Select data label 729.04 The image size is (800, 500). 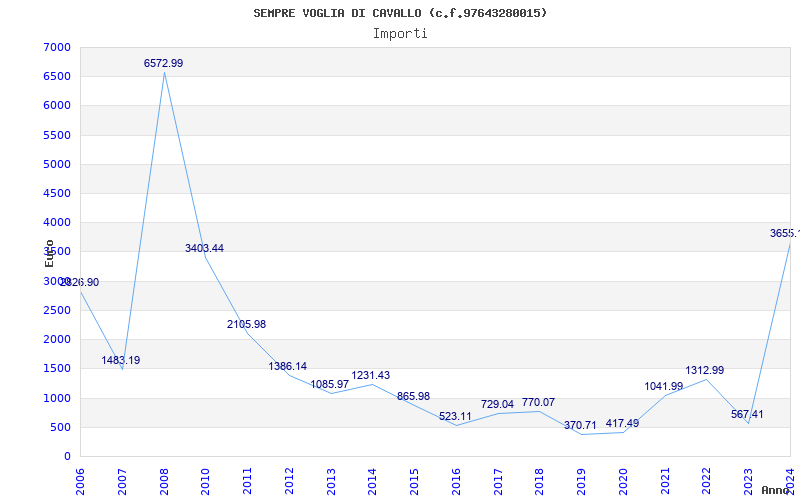point(497,405)
